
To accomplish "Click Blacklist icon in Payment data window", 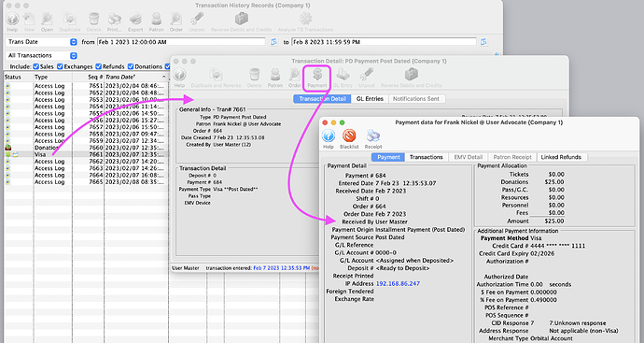I will pos(349,136).
